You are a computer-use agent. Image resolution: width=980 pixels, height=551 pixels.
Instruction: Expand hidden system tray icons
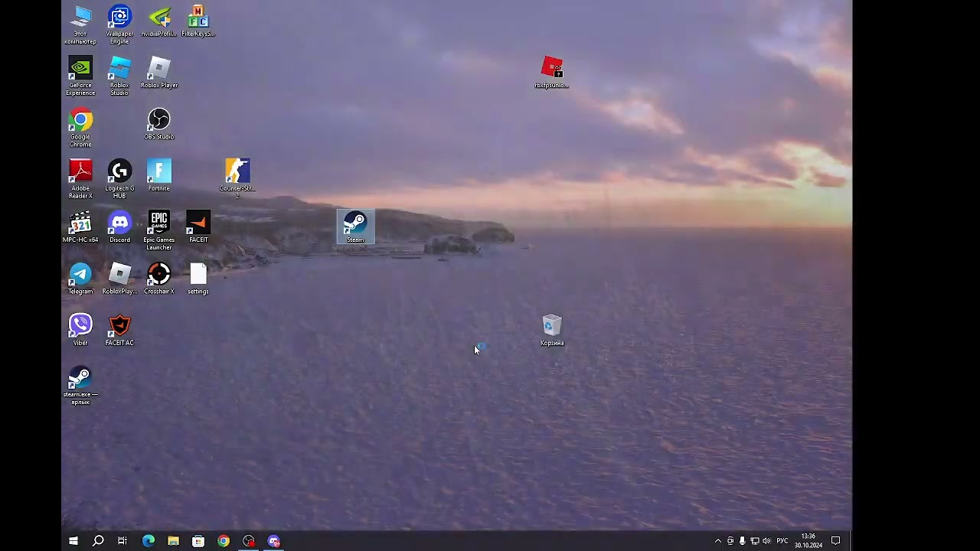tap(717, 541)
